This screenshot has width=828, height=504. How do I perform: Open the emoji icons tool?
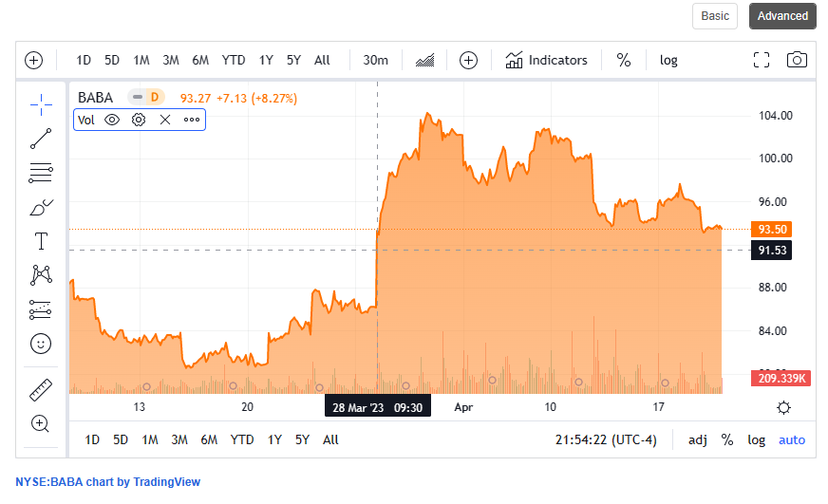(x=41, y=343)
